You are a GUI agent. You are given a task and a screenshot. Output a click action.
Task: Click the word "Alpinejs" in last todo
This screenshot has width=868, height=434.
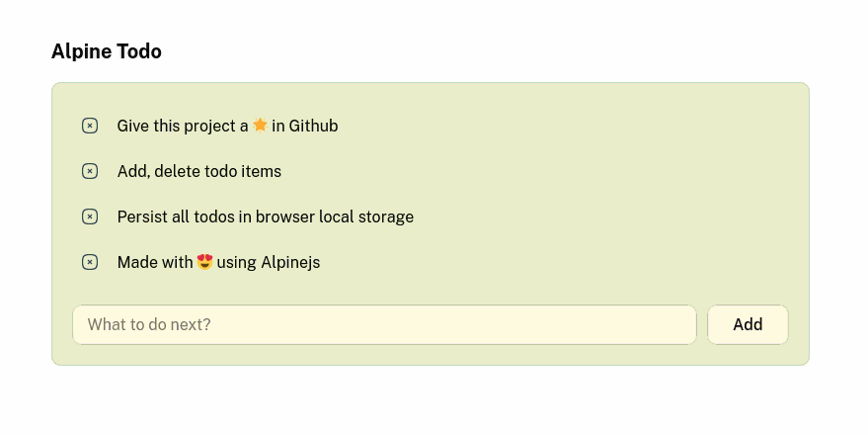tap(290, 263)
